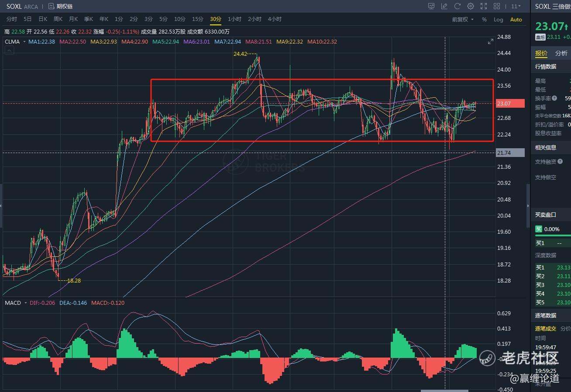
Task: Switch to the 分时 intraday tab
Action: pyautogui.click(x=12, y=19)
